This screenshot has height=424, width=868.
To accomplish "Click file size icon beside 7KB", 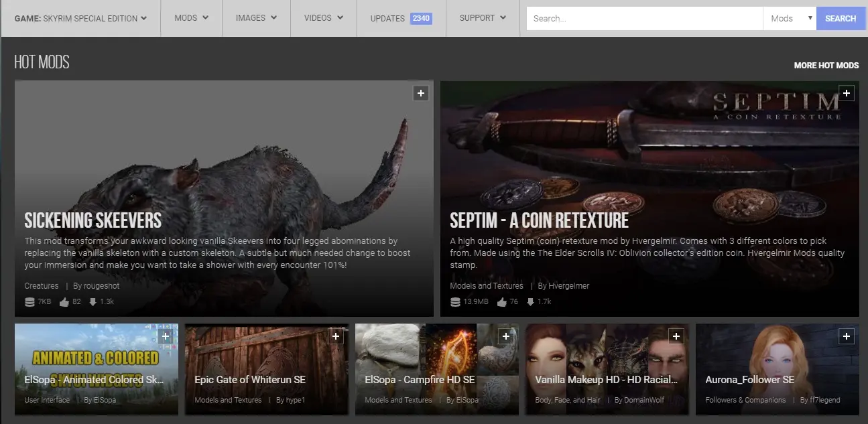I will pos(29,302).
